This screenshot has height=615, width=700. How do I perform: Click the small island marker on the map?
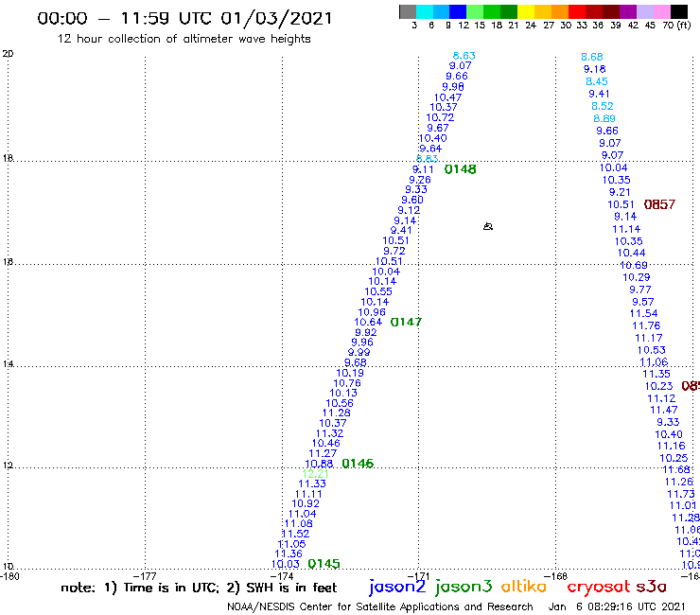[x=488, y=226]
